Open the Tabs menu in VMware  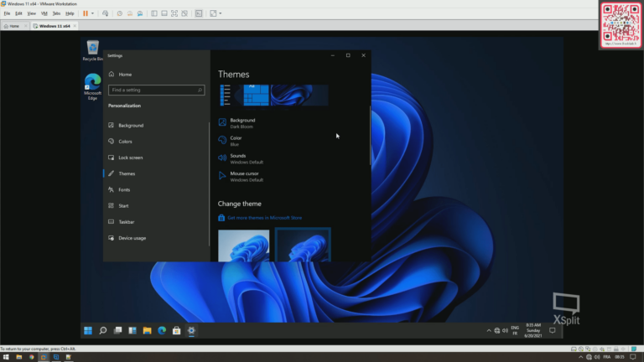(x=56, y=13)
